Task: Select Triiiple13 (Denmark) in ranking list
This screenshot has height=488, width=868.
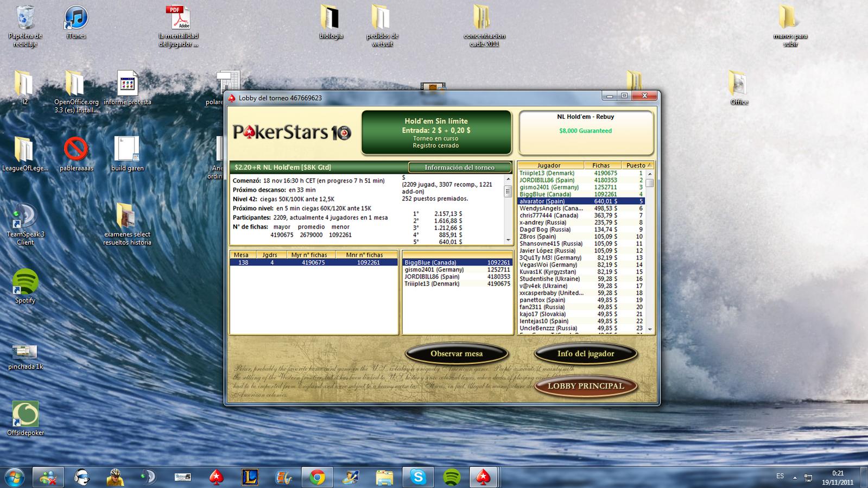Action: pyautogui.click(x=581, y=173)
